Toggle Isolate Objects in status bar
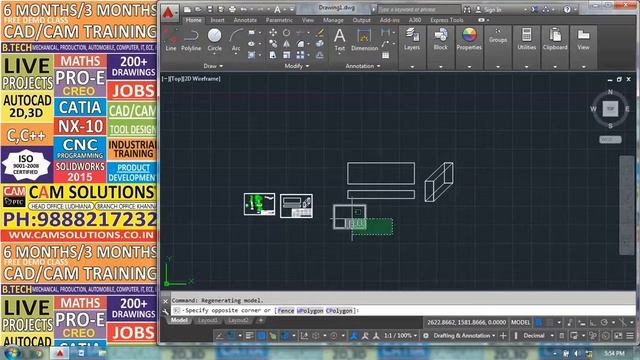The height and width of the screenshot is (360, 640). click(594, 336)
